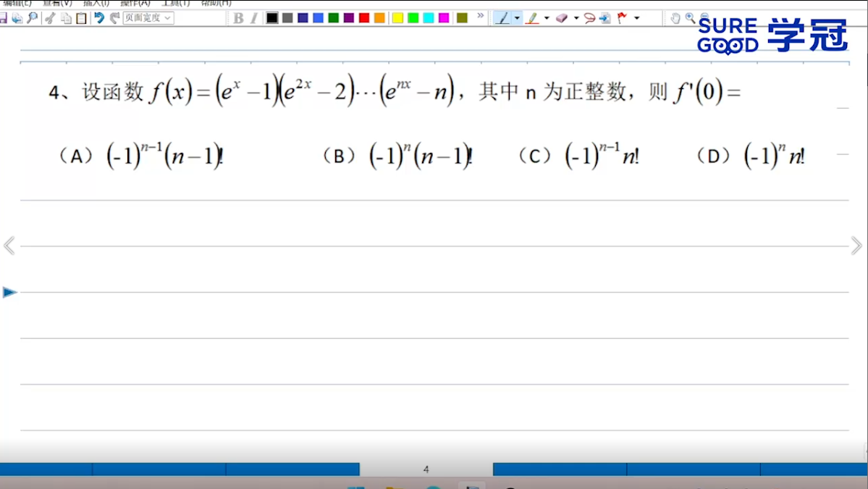Image resolution: width=868 pixels, height=489 pixels.
Task: Open the flag options dropdown arrow
Action: click(636, 18)
